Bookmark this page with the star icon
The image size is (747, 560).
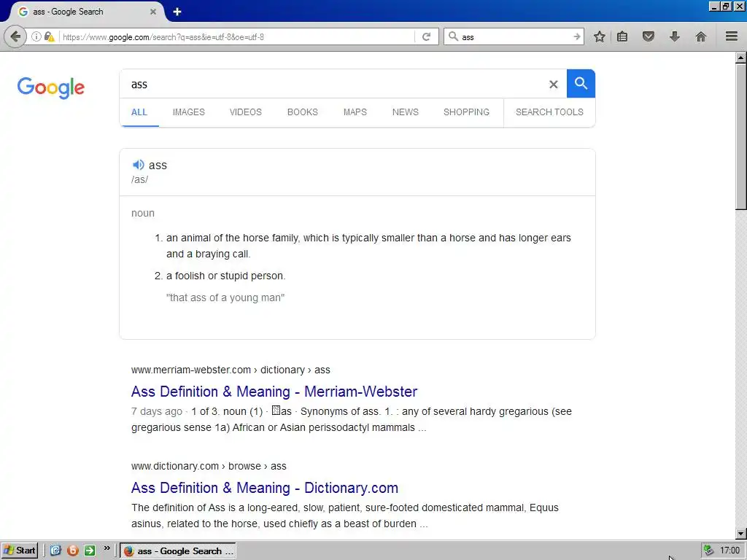600,36
